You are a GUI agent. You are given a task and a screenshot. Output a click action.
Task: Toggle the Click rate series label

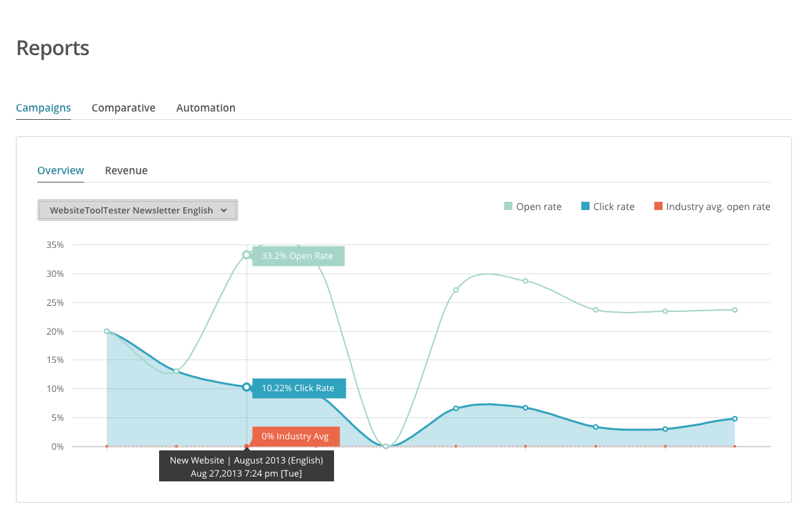614,207
